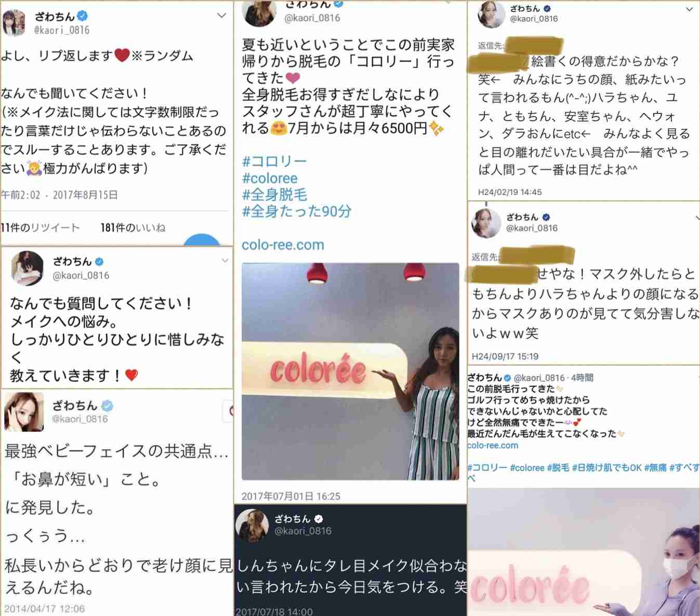
Task: Open the colorée sign photo with woman in striped outfit
Action: [350, 371]
